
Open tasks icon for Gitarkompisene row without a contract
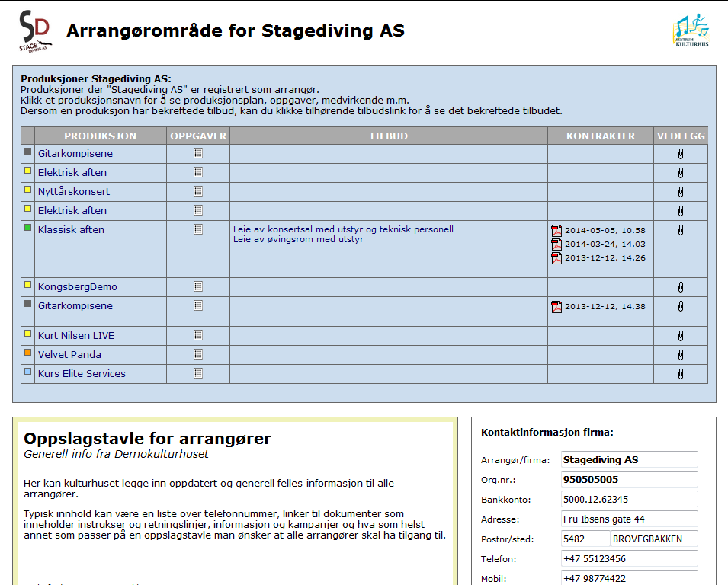tap(198, 153)
